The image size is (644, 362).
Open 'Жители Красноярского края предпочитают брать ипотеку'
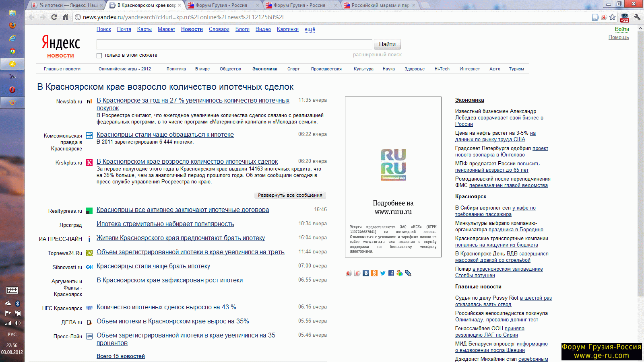click(x=181, y=238)
